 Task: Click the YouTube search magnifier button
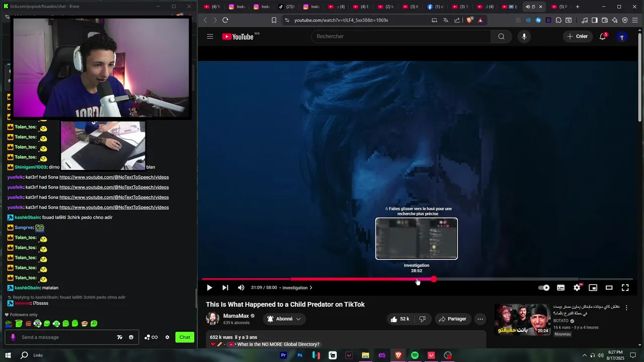[x=501, y=36]
